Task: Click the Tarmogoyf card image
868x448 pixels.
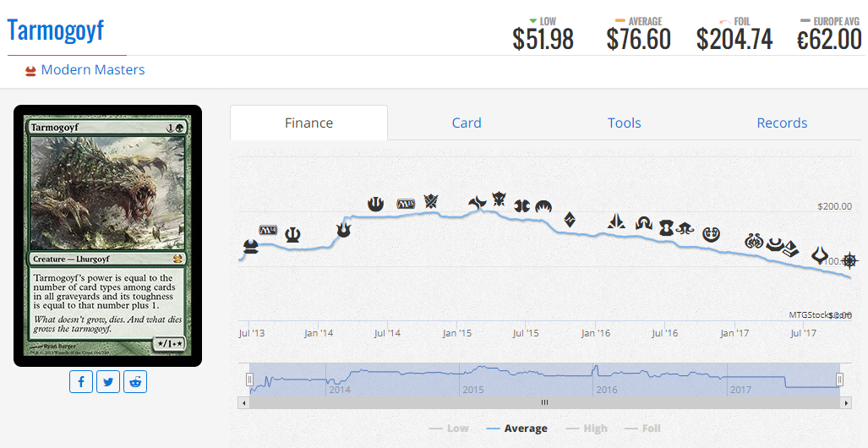Action: [x=108, y=235]
